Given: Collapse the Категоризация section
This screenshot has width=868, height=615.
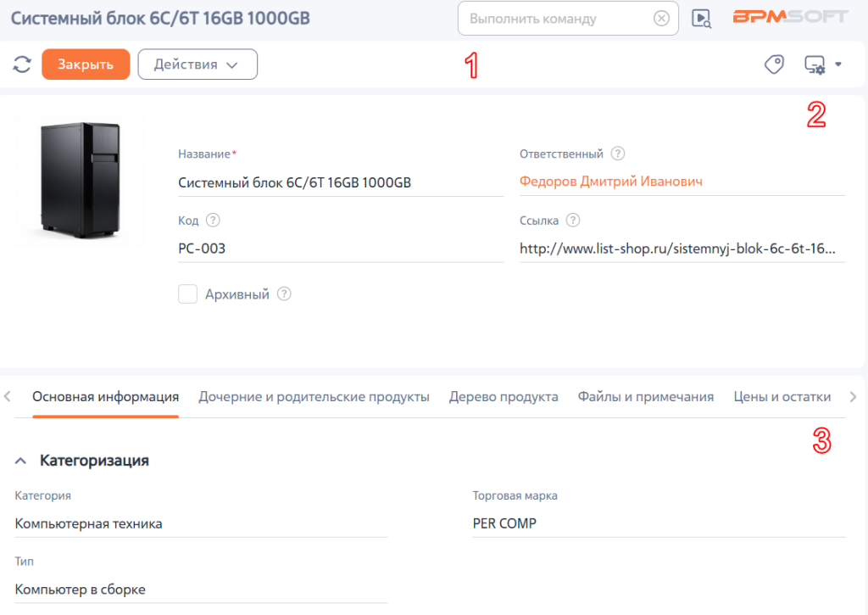Looking at the screenshot, I should pos(20,461).
